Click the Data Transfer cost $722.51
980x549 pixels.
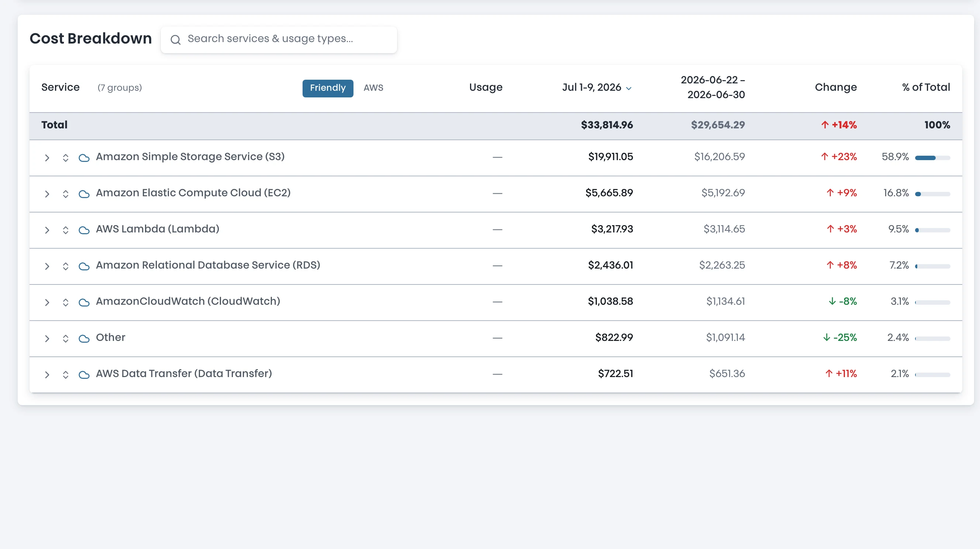click(x=615, y=374)
